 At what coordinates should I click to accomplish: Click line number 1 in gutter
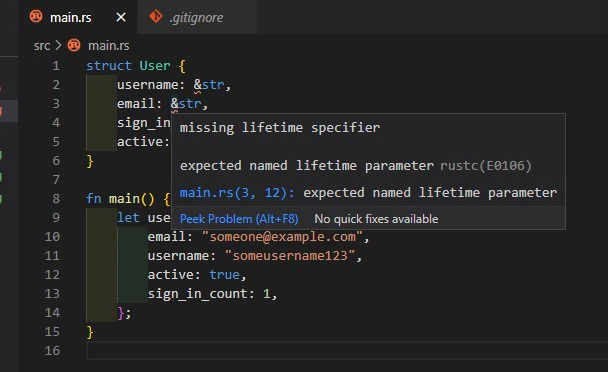(x=56, y=66)
